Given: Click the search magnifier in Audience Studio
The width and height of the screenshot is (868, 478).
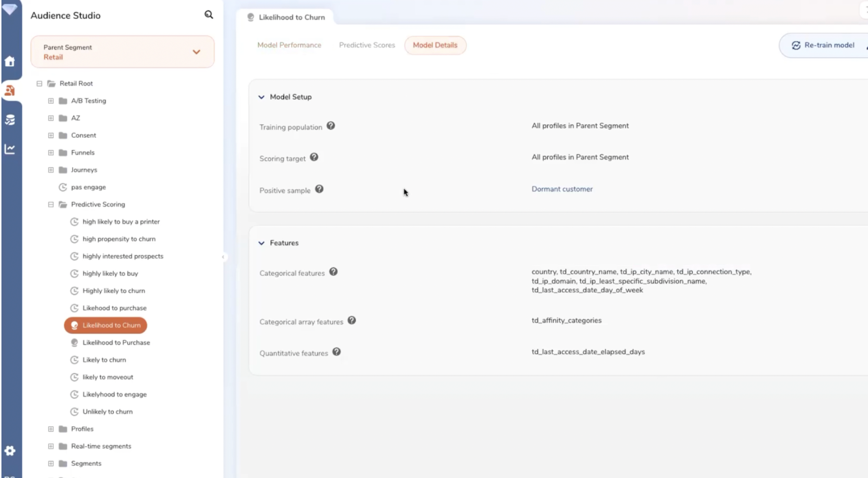Looking at the screenshot, I should [209, 14].
